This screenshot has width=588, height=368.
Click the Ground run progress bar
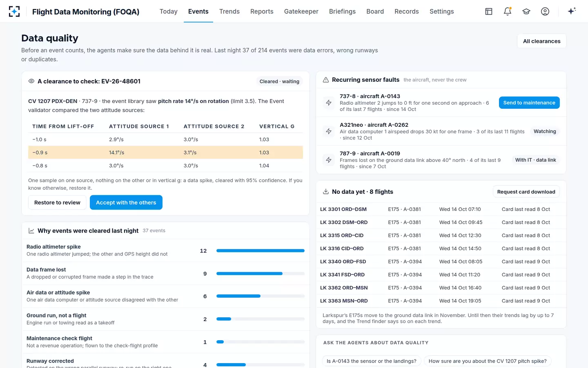pyautogui.click(x=261, y=319)
